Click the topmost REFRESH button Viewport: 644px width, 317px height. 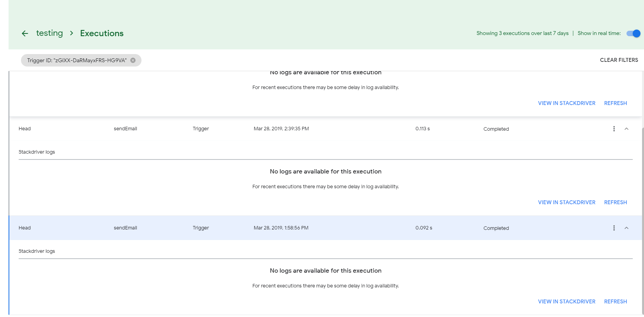(x=615, y=103)
